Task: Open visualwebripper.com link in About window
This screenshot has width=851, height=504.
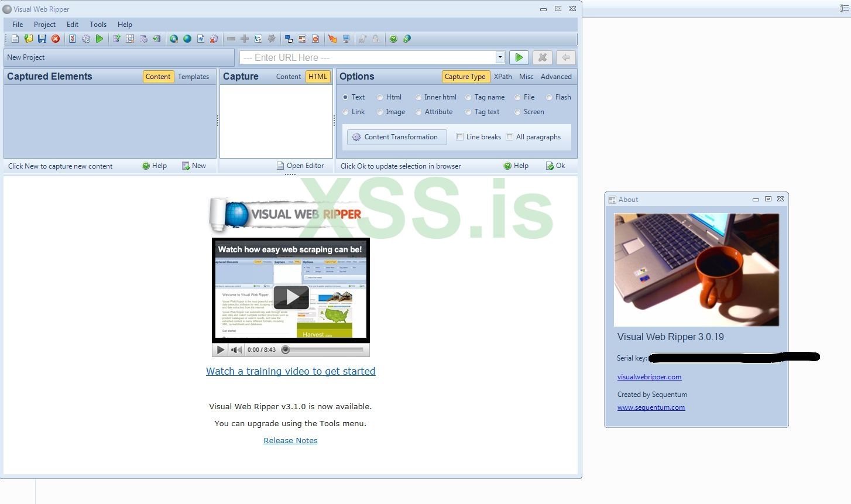Action: coord(649,377)
